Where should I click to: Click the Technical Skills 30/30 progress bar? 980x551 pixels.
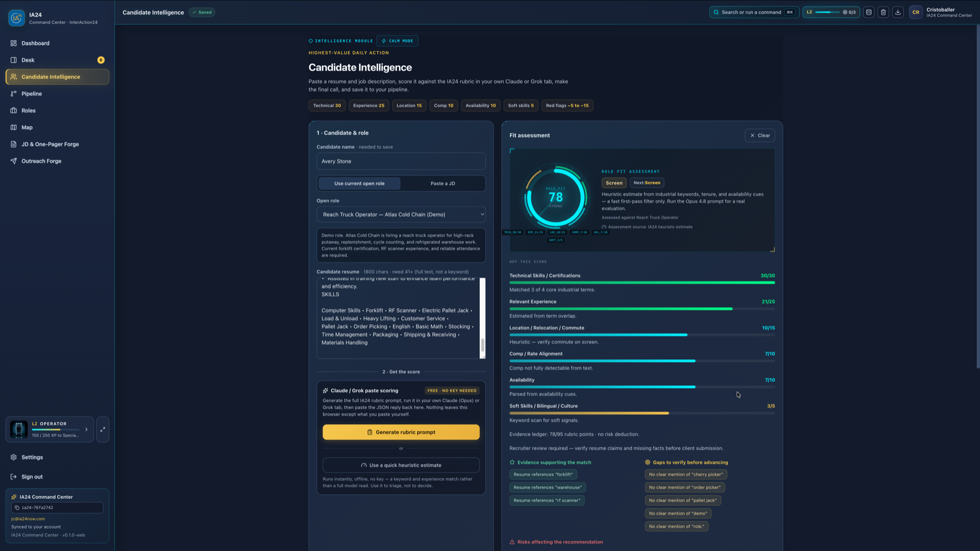642,283
